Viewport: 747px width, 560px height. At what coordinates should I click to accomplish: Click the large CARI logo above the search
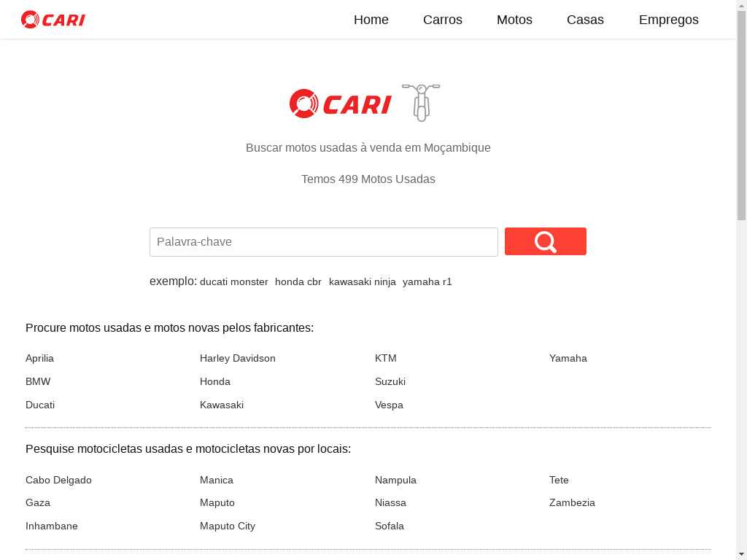[x=341, y=104]
